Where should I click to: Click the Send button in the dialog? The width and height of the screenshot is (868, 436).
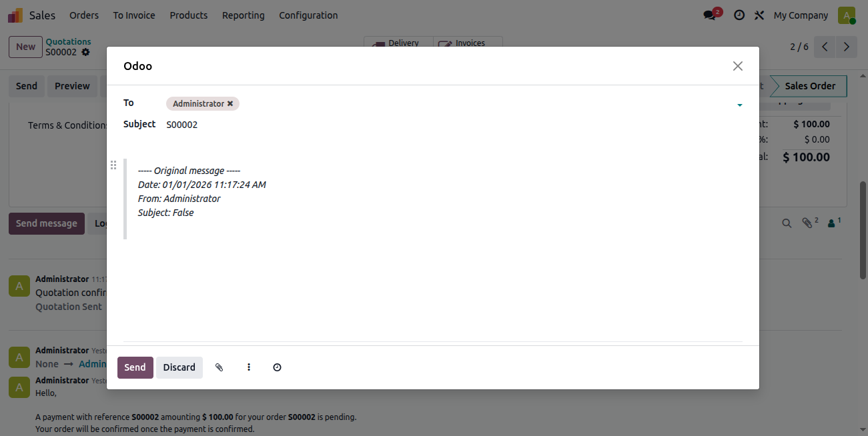(135, 367)
